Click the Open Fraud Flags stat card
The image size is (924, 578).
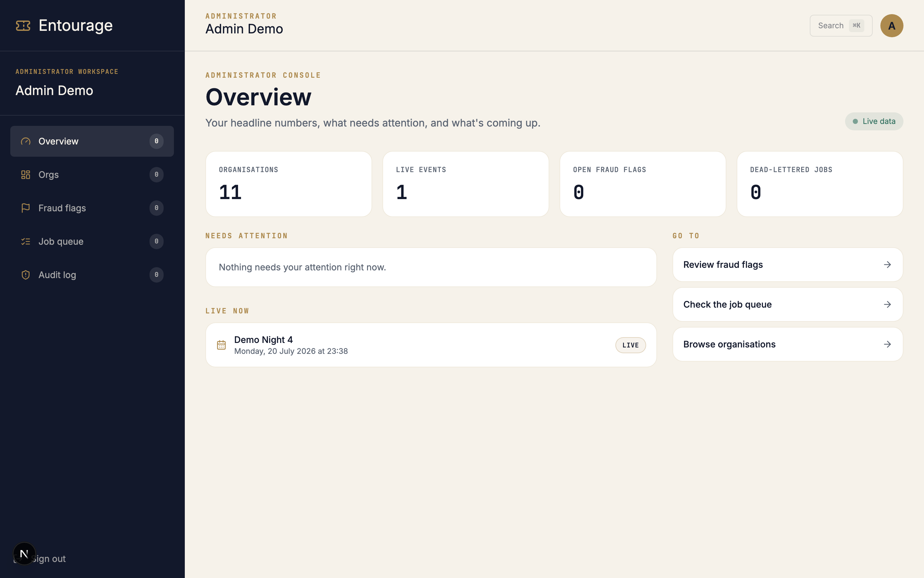(x=643, y=184)
